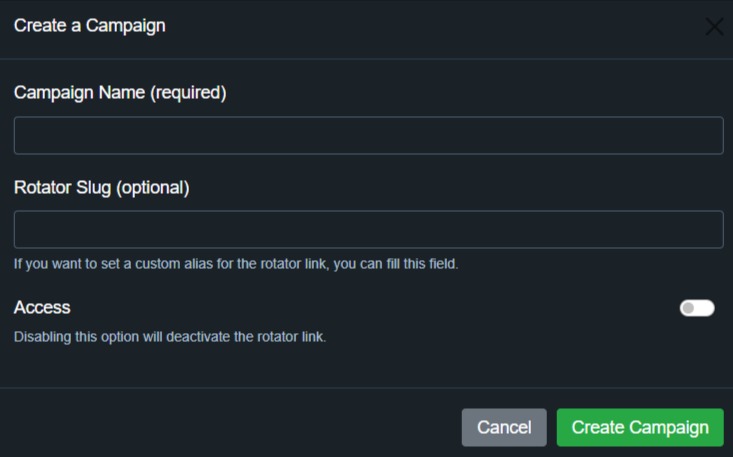Cancel the campaign creation
The width and height of the screenshot is (733, 457).
point(504,427)
